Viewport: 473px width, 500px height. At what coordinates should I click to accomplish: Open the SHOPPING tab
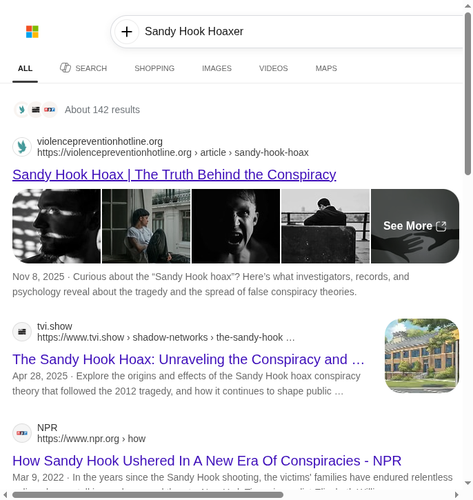point(154,68)
